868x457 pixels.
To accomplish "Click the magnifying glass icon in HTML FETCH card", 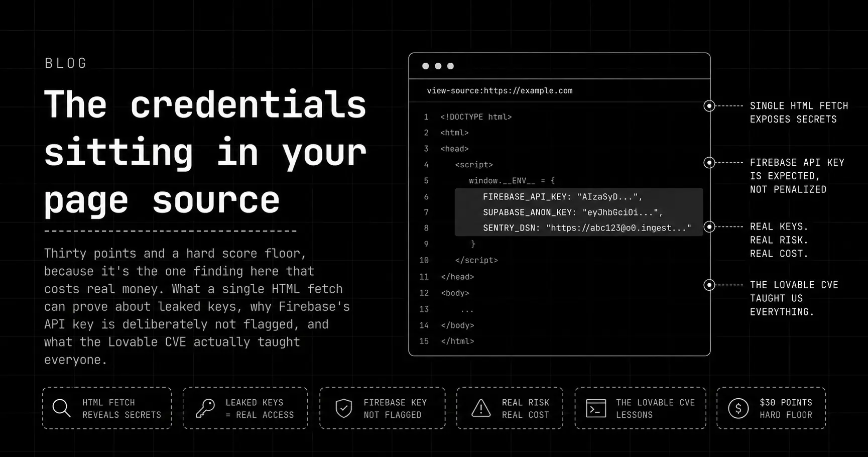I will coord(62,408).
